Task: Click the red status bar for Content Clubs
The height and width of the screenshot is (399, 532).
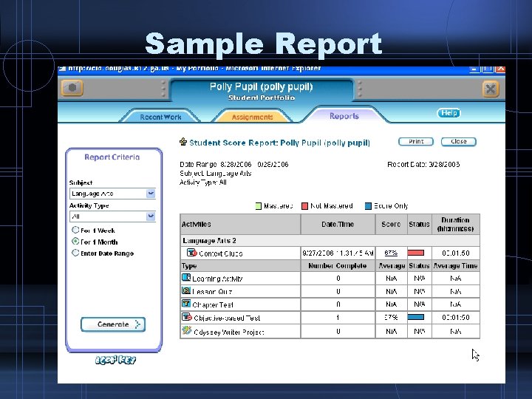Action: [416, 253]
